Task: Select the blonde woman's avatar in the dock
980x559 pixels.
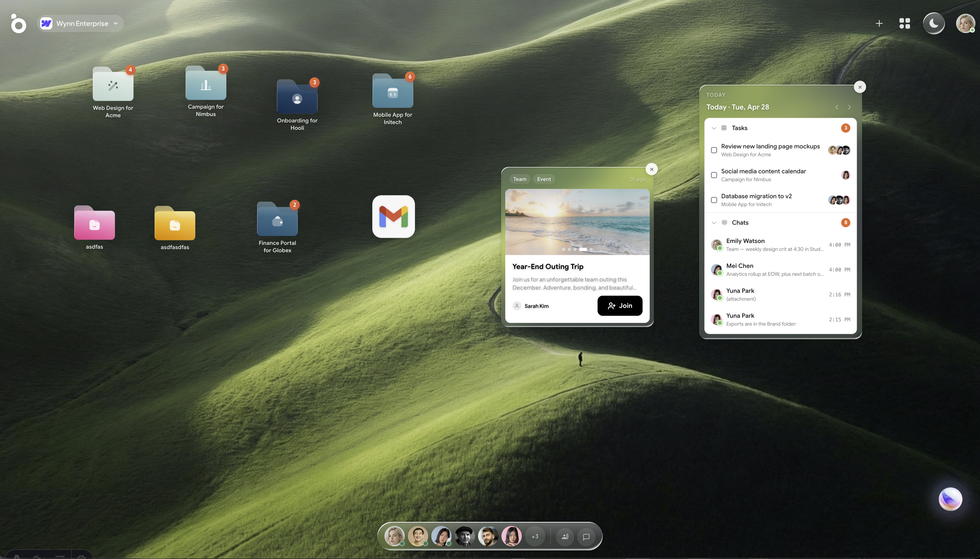Action: (x=394, y=536)
